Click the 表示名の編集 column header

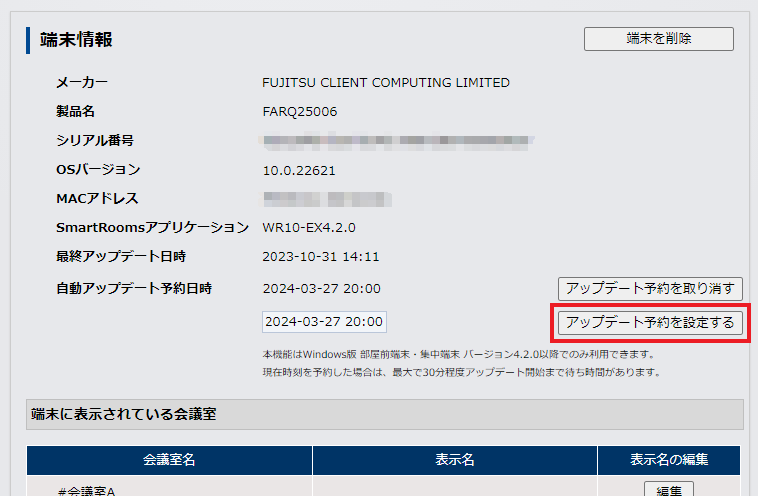(668, 460)
